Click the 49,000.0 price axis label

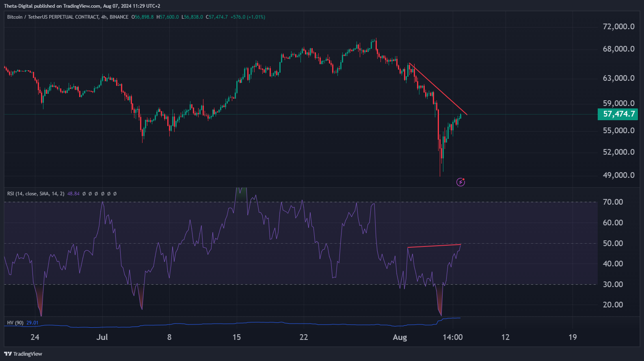618,175
